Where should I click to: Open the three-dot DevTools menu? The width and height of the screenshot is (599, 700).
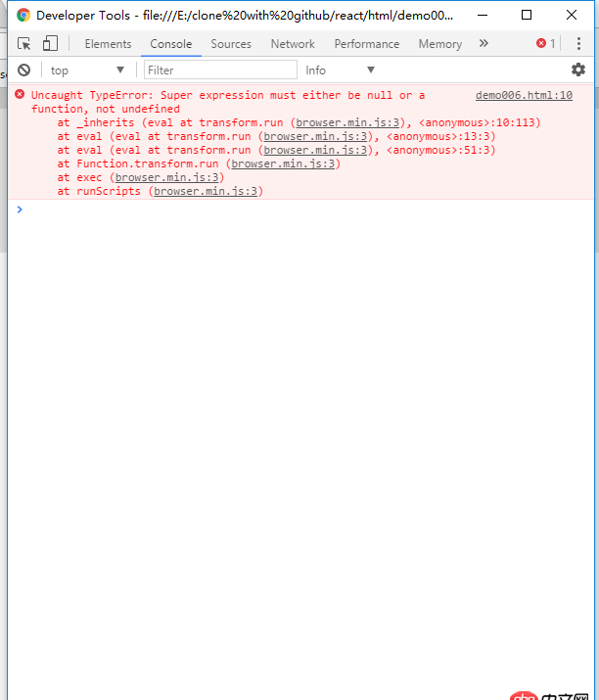point(578,44)
